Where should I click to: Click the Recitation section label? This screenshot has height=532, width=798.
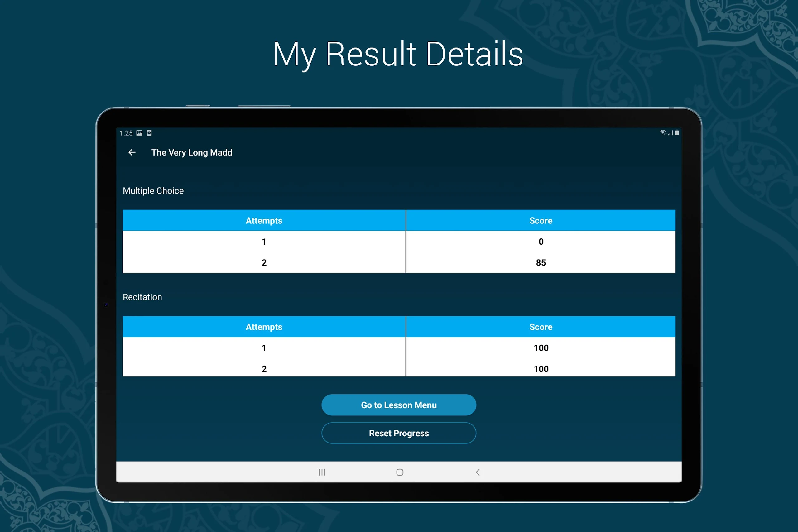tap(142, 297)
